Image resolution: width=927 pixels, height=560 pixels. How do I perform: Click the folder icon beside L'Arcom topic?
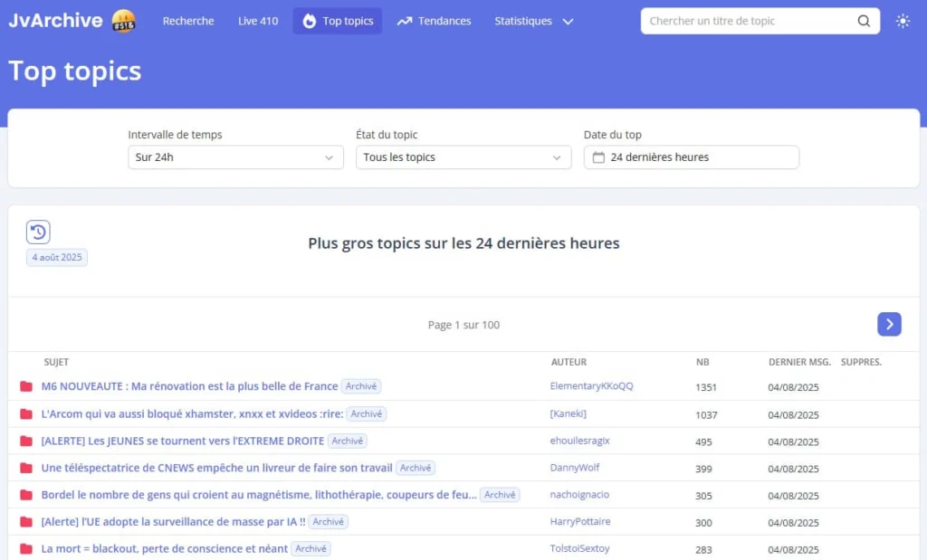tap(26, 414)
